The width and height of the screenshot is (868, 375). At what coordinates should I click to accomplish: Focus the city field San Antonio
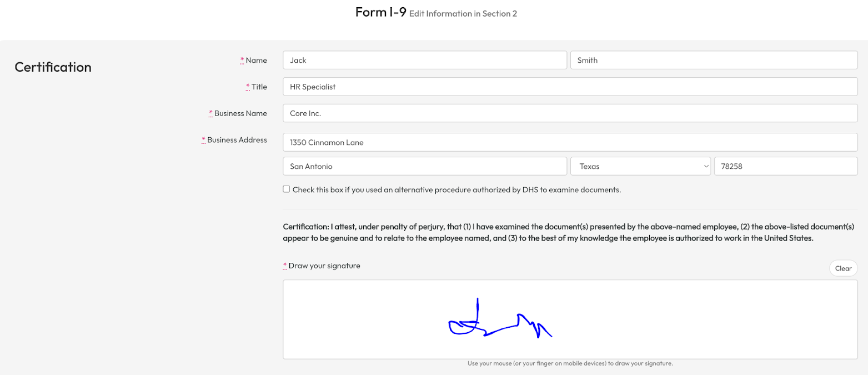click(424, 166)
